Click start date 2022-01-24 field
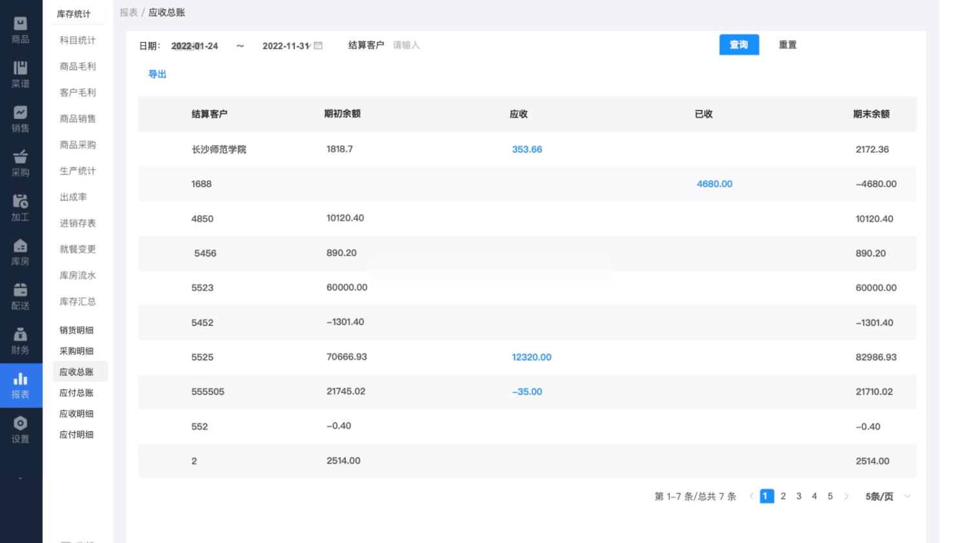This screenshot has width=980, height=543. [x=195, y=46]
